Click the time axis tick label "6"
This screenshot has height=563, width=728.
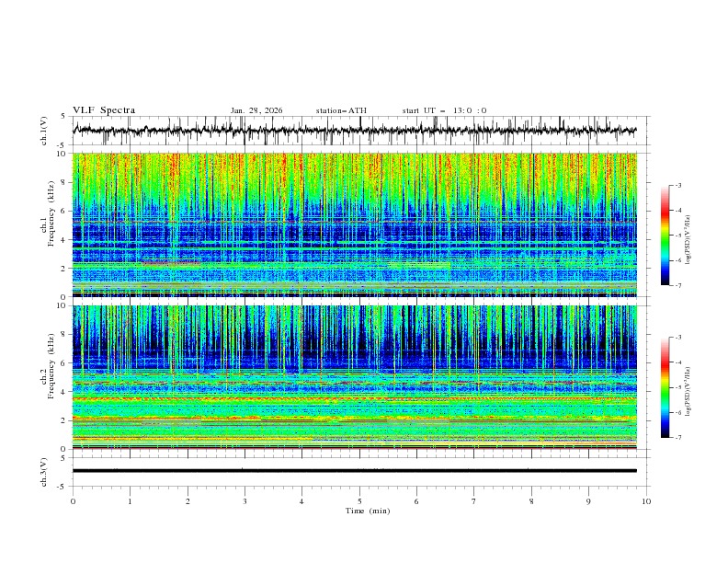point(416,501)
